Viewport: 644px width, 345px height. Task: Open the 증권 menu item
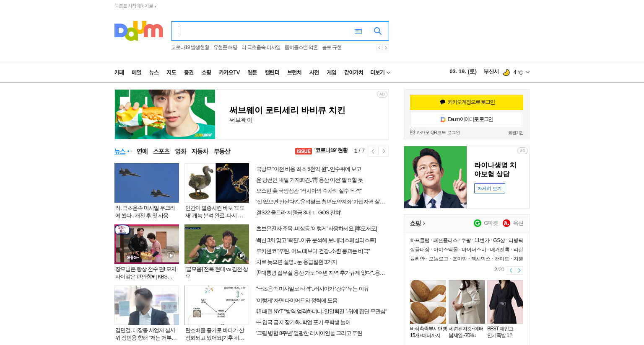coord(189,72)
